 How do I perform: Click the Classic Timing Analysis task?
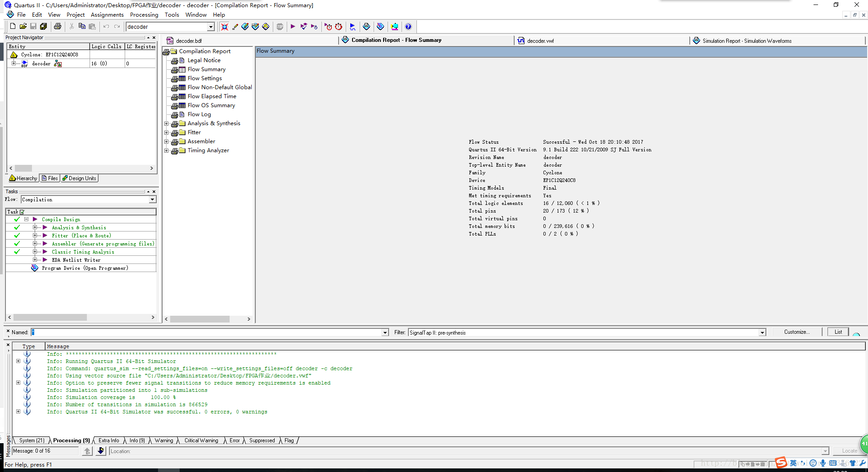pyautogui.click(x=83, y=252)
